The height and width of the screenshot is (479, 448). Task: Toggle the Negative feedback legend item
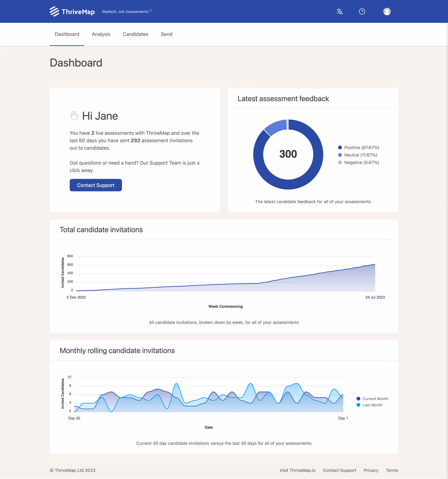coord(359,162)
